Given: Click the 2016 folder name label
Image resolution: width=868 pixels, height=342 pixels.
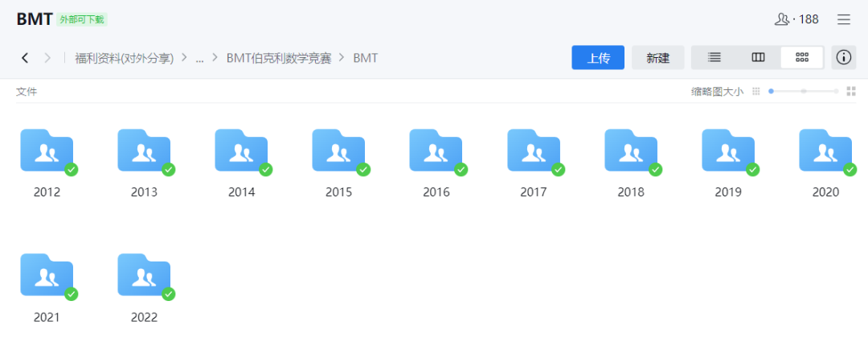Looking at the screenshot, I should (x=436, y=192).
